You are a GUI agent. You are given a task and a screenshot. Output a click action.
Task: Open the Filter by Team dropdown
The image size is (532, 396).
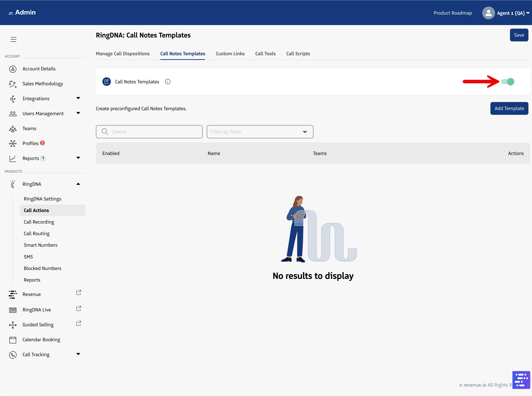(260, 132)
